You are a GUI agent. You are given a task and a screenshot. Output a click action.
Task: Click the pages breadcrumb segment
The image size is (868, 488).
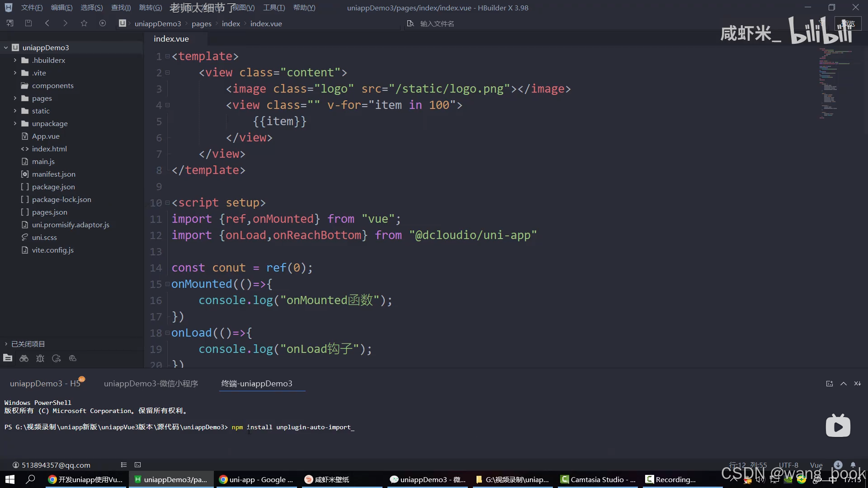click(x=201, y=23)
